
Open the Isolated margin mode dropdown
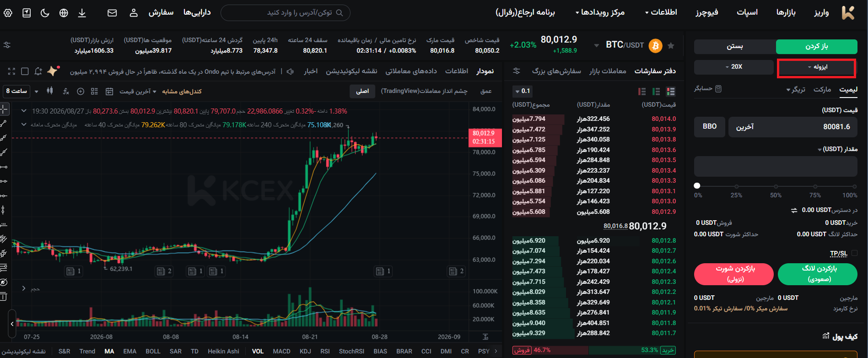(x=817, y=67)
